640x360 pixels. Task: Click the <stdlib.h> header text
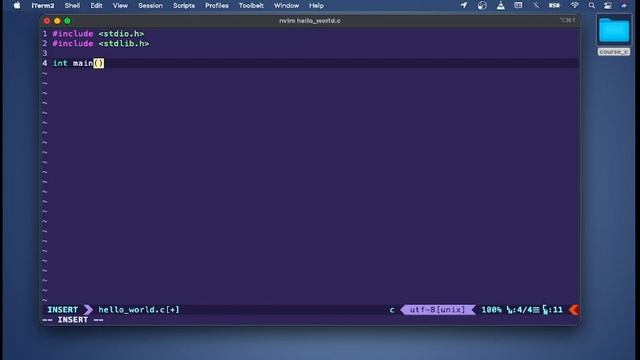(x=124, y=44)
